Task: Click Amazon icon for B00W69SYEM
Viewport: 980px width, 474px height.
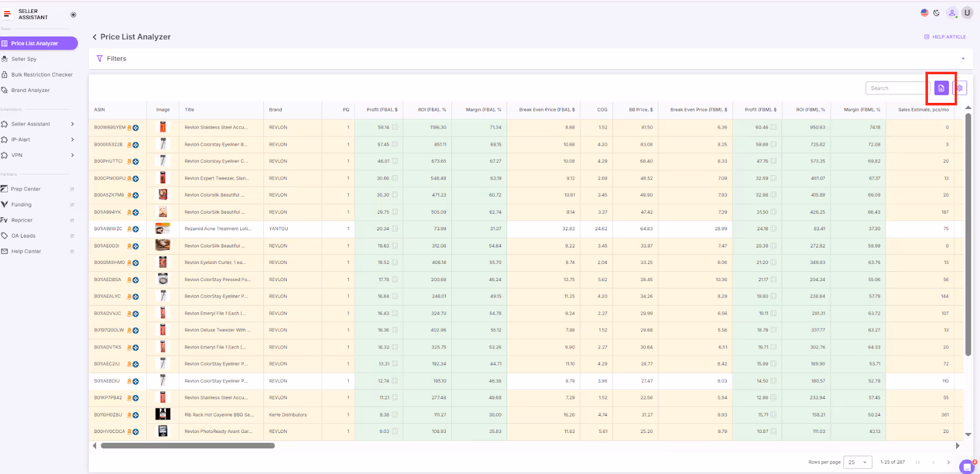Action: tap(129, 127)
